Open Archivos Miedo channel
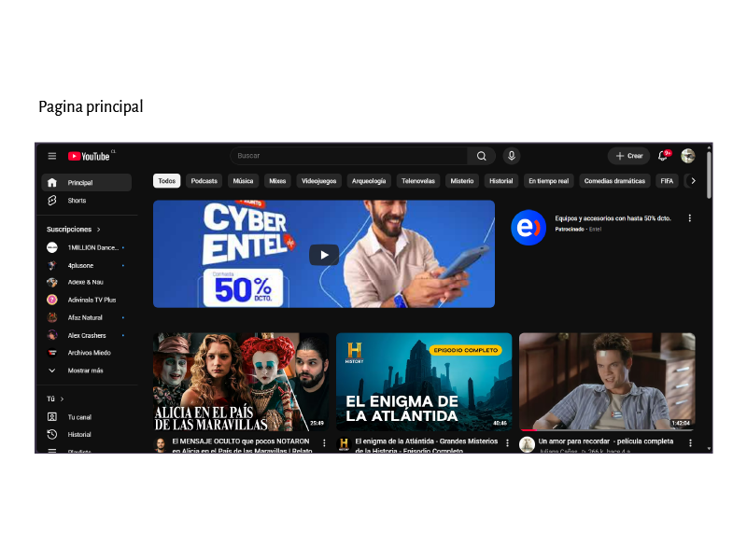 (86, 353)
